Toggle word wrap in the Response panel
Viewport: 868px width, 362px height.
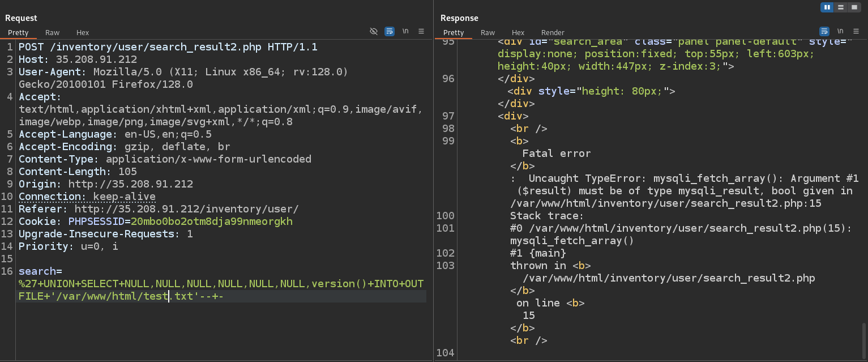point(824,32)
